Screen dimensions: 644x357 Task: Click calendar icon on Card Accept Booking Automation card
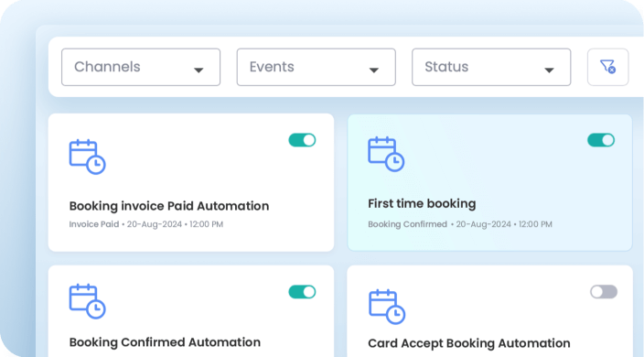[387, 307]
